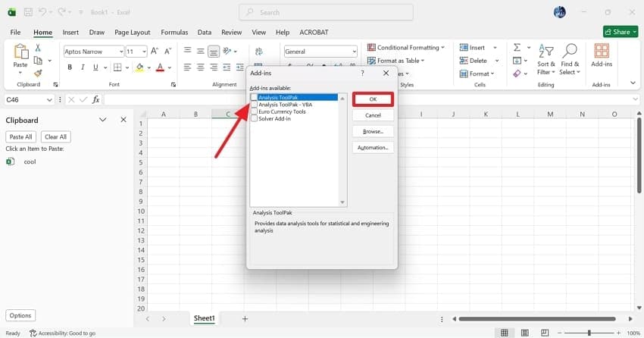The height and width of the screenshot is (338, 644).
Task: Expand the Insert cells dropdown arrow
Action: click(x=495, y=48)
